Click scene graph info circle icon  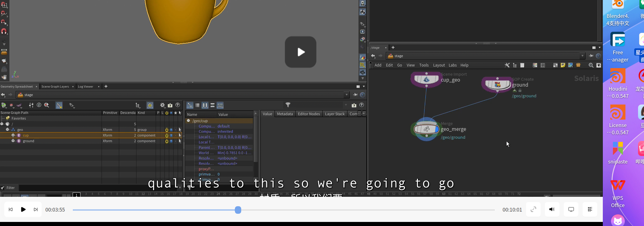click(x=39, y=105)
